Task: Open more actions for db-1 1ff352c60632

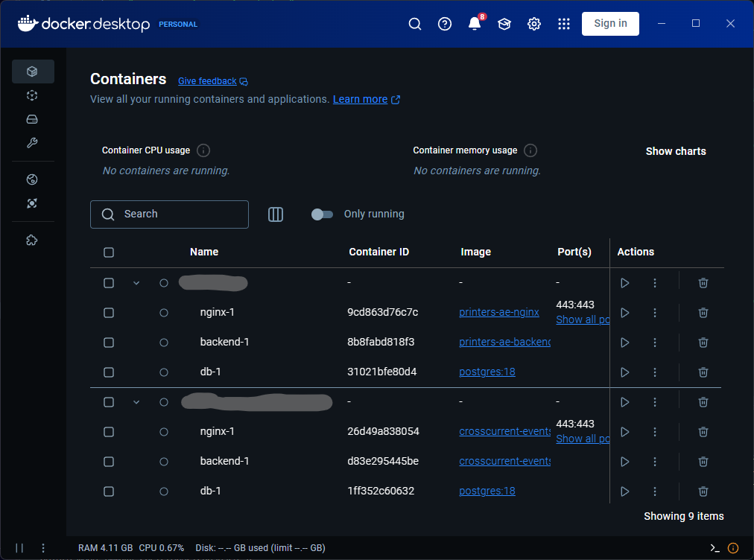Action: coord(655,491)
